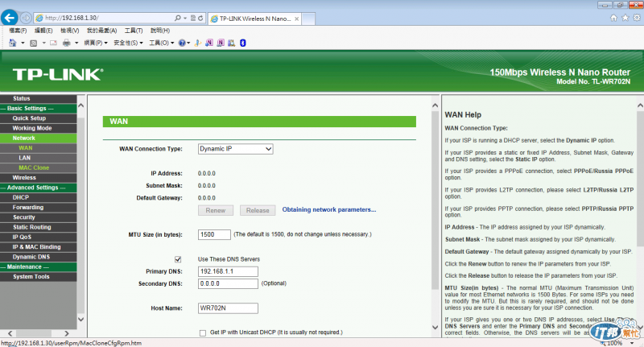Click the Research books icon in toolbar

232,43
